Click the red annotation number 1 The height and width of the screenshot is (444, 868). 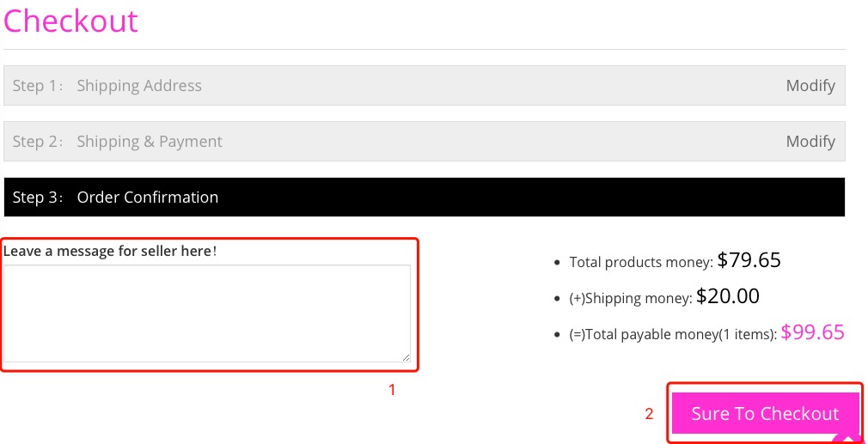point(392,391)
